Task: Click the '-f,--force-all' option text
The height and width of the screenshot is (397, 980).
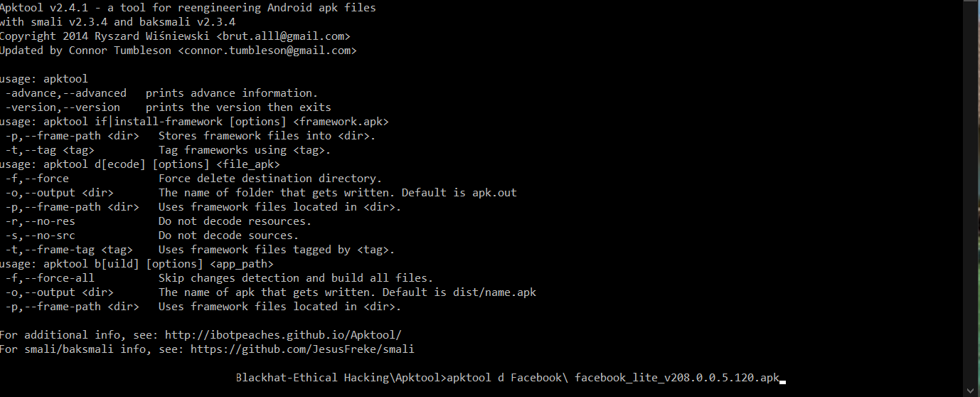Action: tap(50, 278)
